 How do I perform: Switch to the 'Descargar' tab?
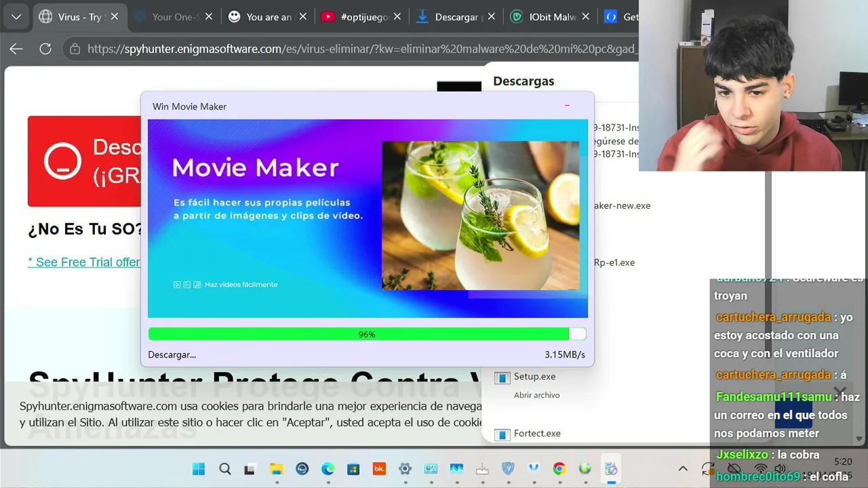point(455,17)
